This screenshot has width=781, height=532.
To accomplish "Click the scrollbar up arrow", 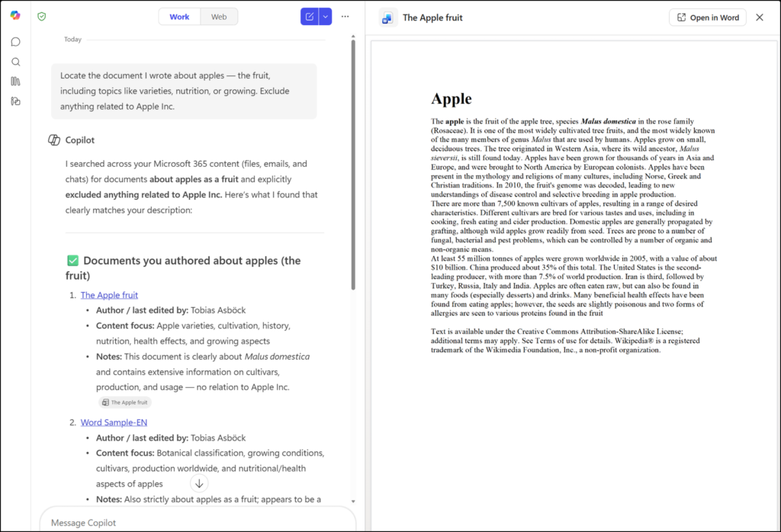I will click(353, 37).
